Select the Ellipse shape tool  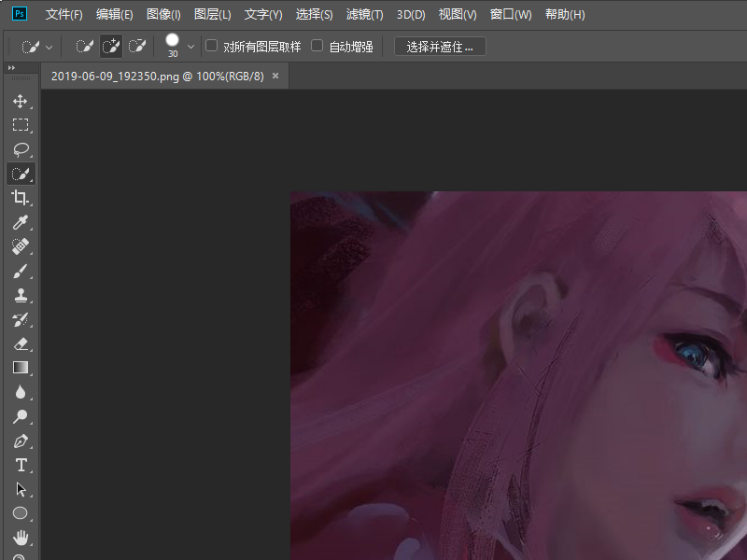(x=20, y=513)
